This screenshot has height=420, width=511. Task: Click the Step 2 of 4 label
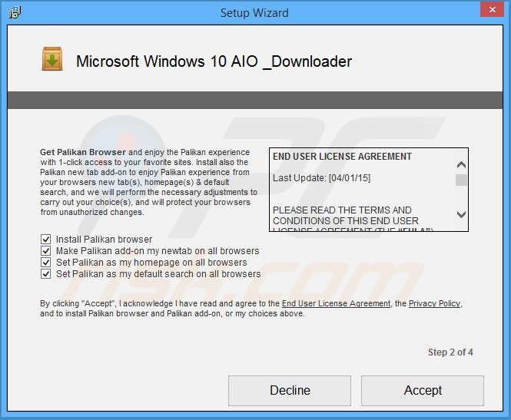450,352
